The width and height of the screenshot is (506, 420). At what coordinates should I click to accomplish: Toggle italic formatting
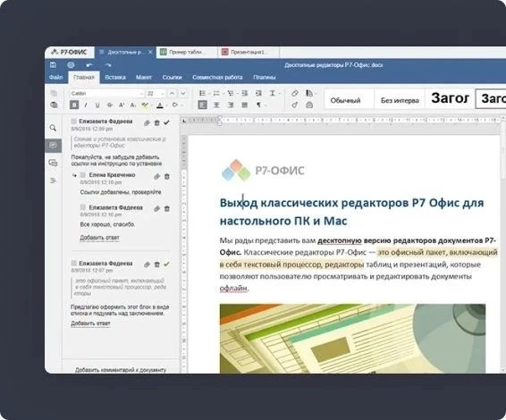point(86,105)
